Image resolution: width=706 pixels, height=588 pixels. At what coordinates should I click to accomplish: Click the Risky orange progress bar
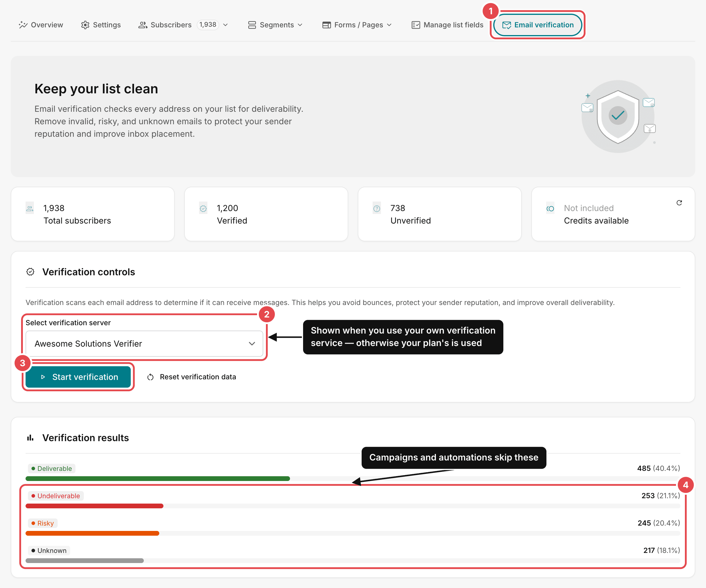coord(92,533)
